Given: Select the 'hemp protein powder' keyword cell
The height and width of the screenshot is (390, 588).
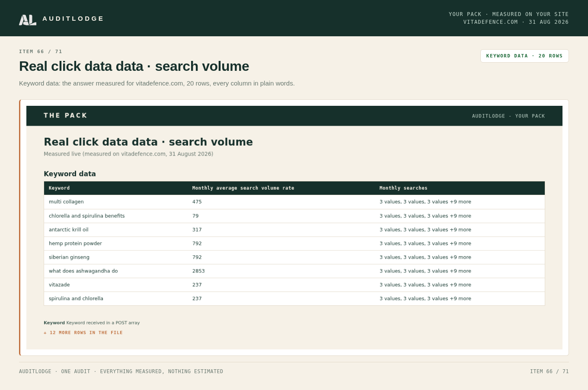Looking at the screenshot, I should (75, 244).
